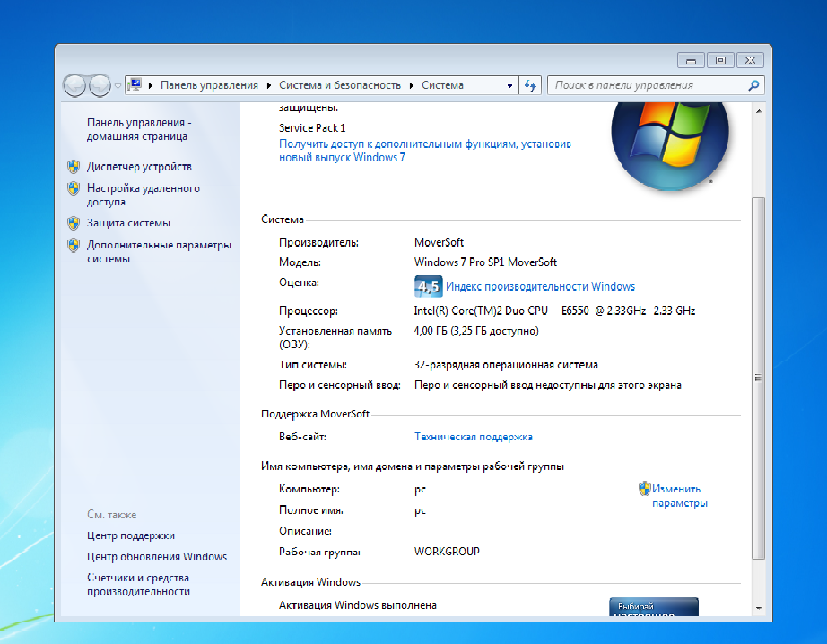Expand the arrow after "Панель управления" breadcrumb
The image size is (827, 644).
tap(269, 85)
